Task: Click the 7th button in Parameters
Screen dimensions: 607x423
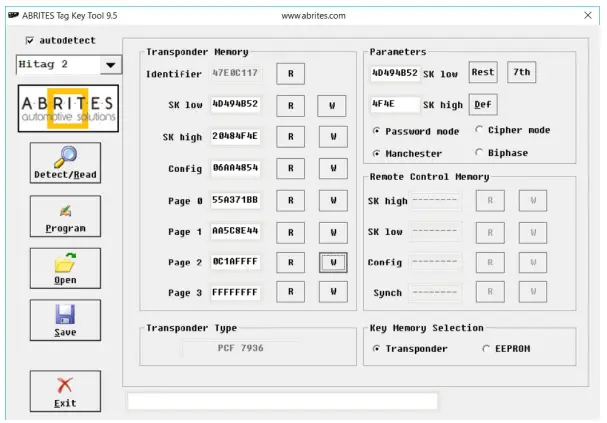Action: click(x=522, y=72)
